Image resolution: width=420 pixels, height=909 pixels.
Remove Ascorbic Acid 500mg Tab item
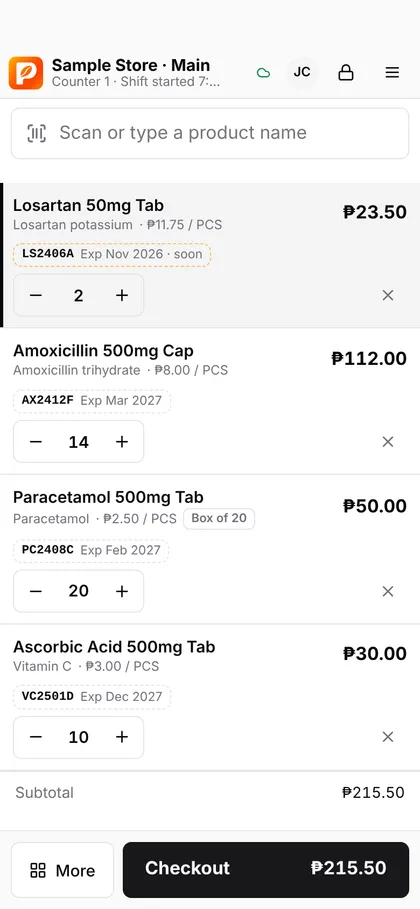pos(388,737)
